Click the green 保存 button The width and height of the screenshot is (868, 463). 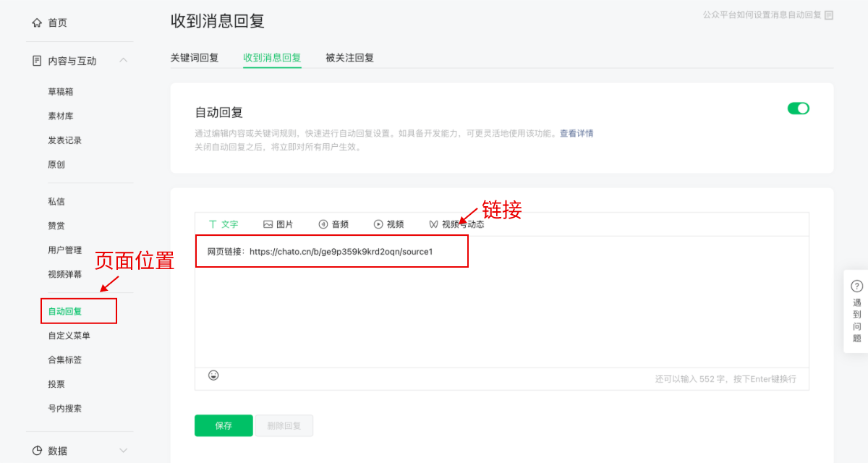pos(224,425)
